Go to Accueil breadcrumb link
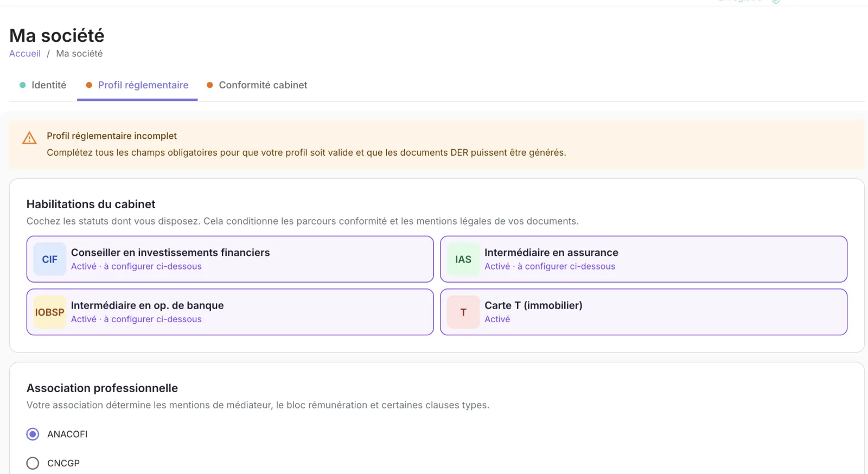 pos(25,54)
